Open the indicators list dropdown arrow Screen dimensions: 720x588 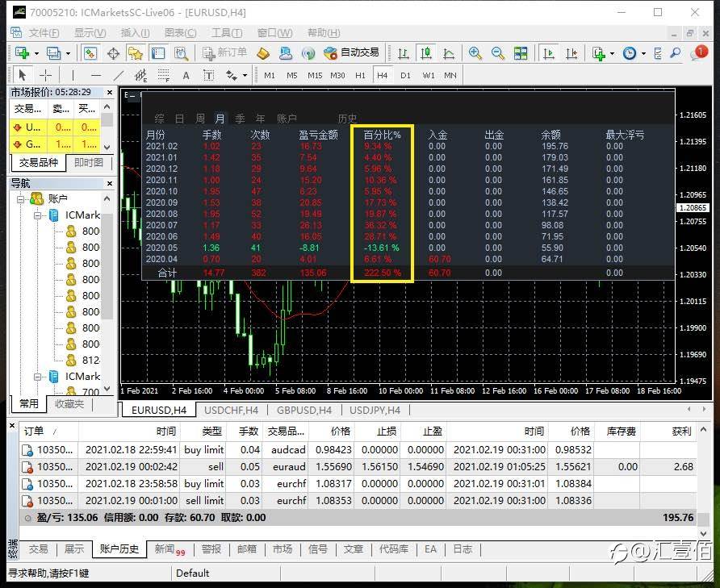[612, 53]
